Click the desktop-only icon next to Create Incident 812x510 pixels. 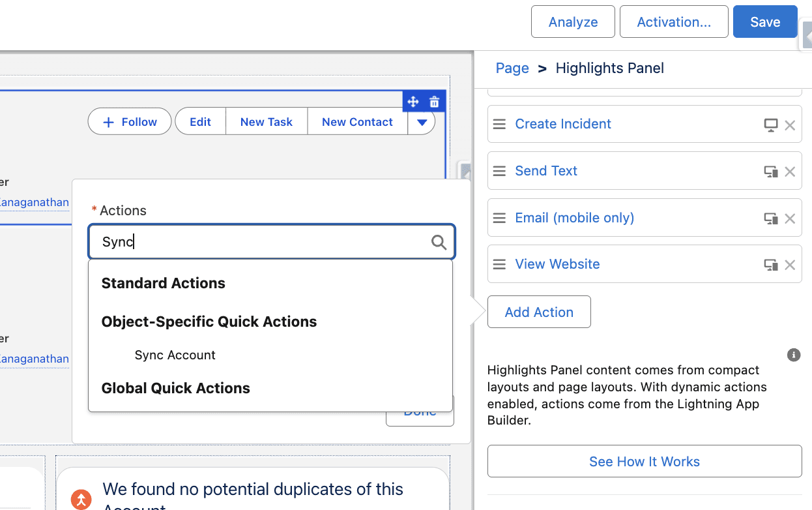pyautogui.click(x=770, y=124)
